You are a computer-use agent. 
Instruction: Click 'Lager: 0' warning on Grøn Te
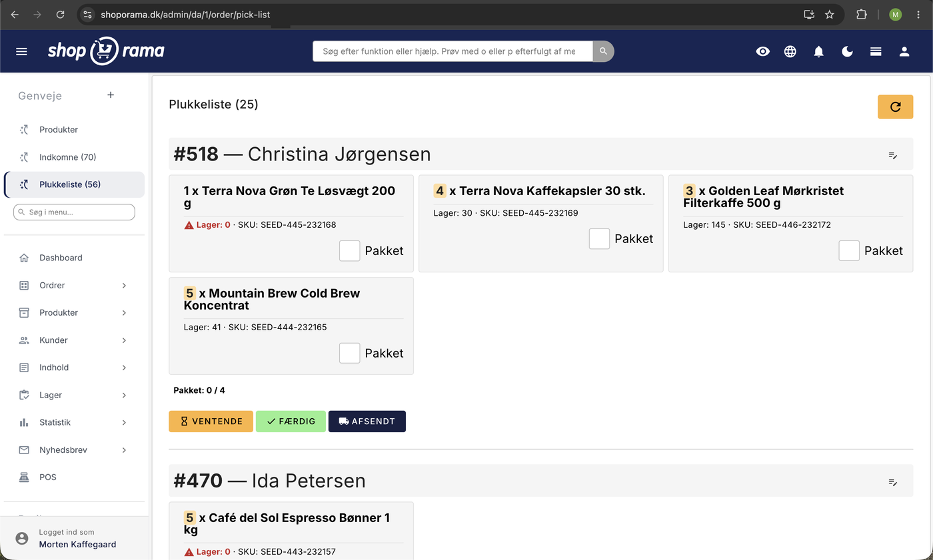tap(207, 225)
